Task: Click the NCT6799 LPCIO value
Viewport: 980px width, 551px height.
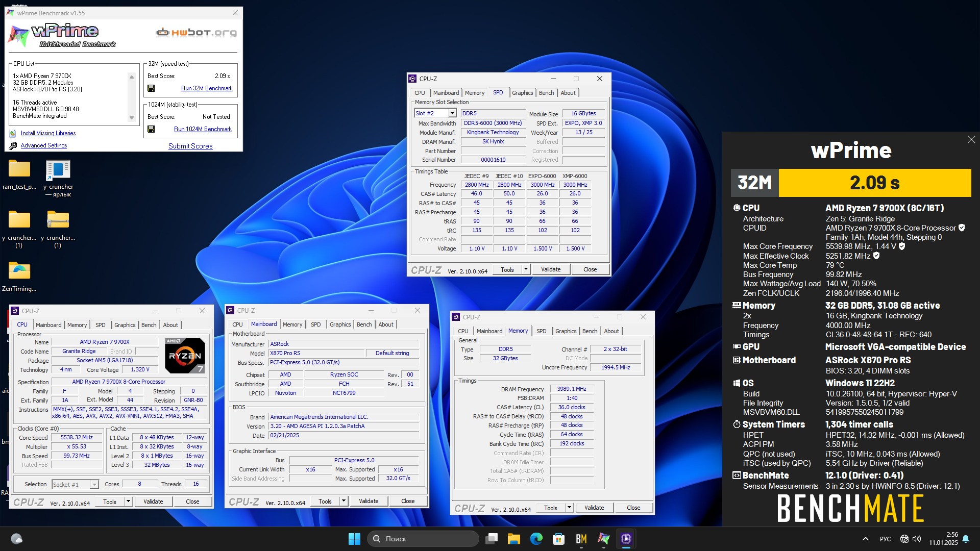Action: tap(344, 393)
